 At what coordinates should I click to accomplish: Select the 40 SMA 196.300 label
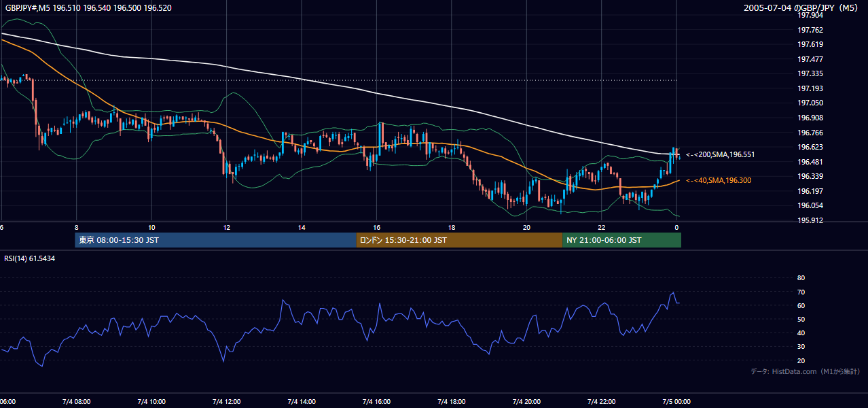[x=720, y=181]
